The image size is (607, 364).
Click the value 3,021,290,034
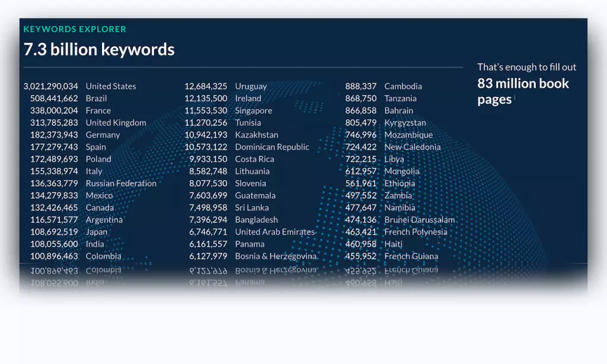51,86
